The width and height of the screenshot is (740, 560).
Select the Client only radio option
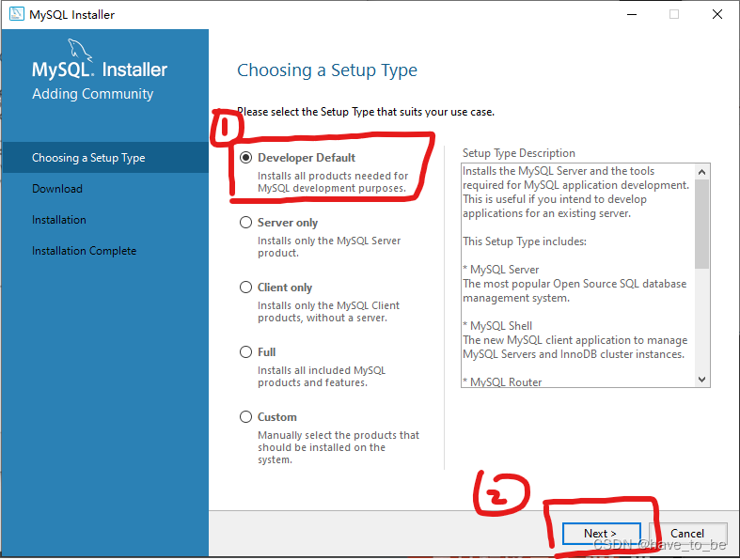tap(245, 288)
